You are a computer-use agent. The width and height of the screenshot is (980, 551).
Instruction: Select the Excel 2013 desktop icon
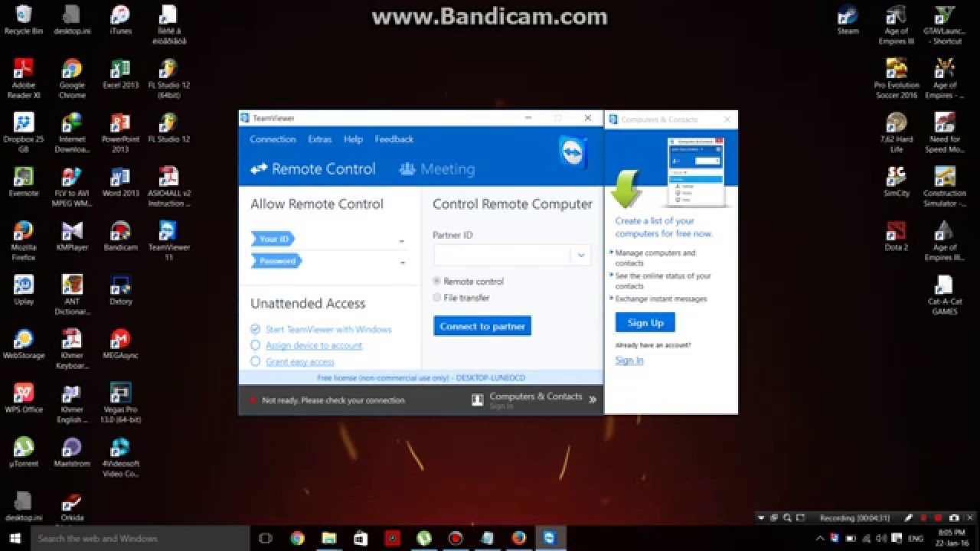[120, 74]
